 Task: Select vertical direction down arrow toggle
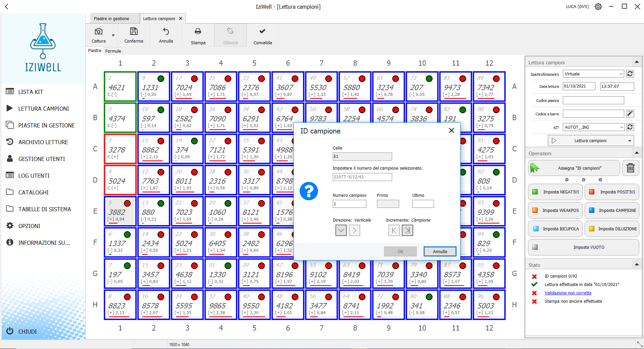[341, 230]
